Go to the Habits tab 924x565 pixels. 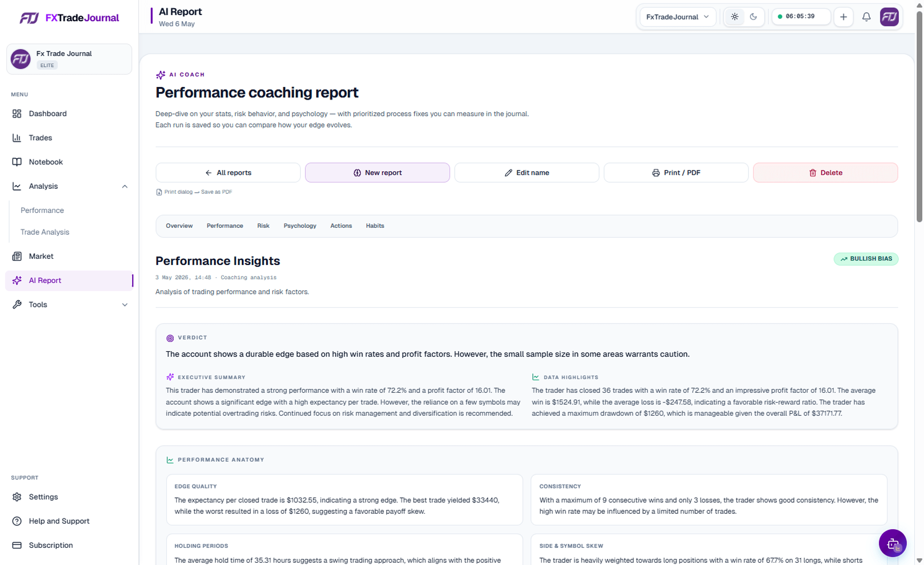[x=375, y=226]
